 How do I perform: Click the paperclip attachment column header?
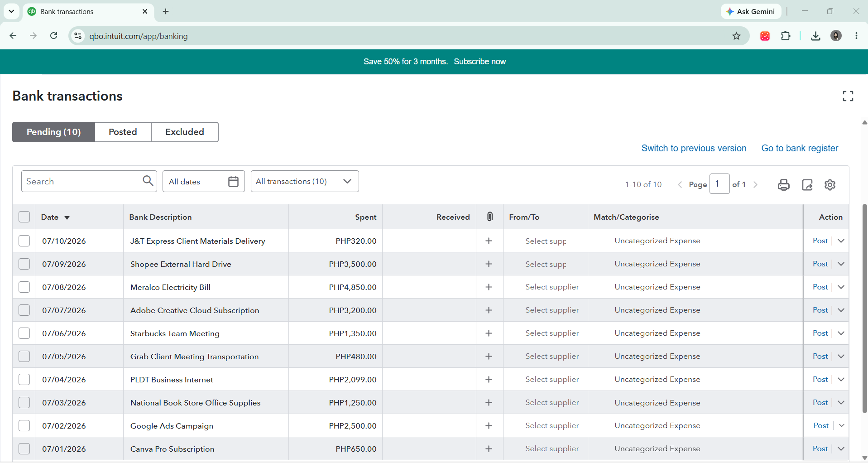[x=490, y=217]
